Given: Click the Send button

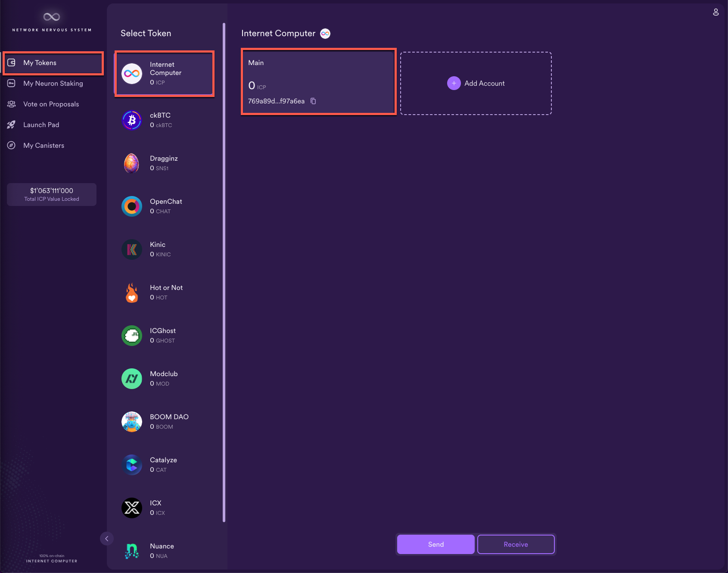Looking at the screenshot, I should 435,544.
